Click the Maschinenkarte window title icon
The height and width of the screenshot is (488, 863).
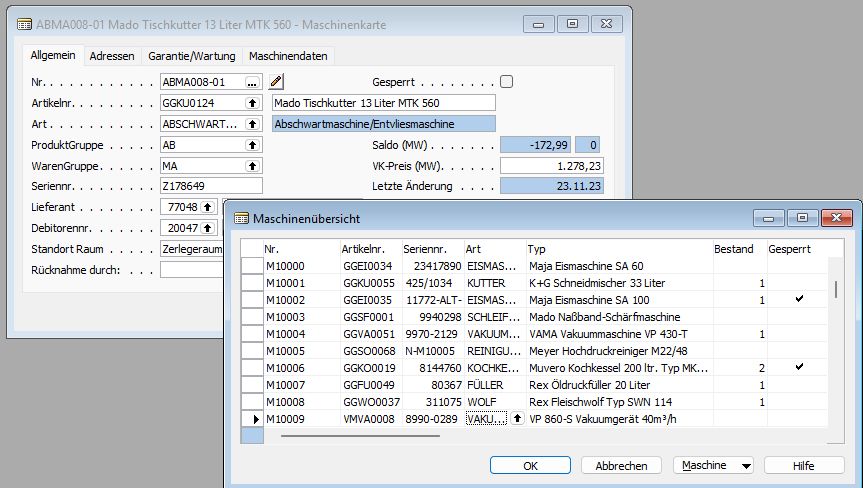click(24, 25)
